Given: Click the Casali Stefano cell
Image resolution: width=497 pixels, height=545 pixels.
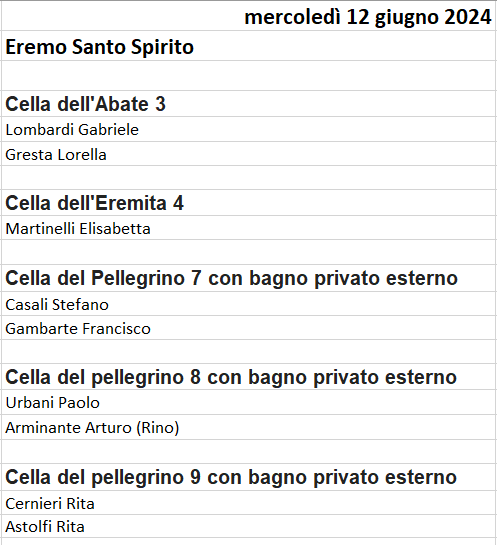Looking at the screenshot, I should tap(248, 304).
